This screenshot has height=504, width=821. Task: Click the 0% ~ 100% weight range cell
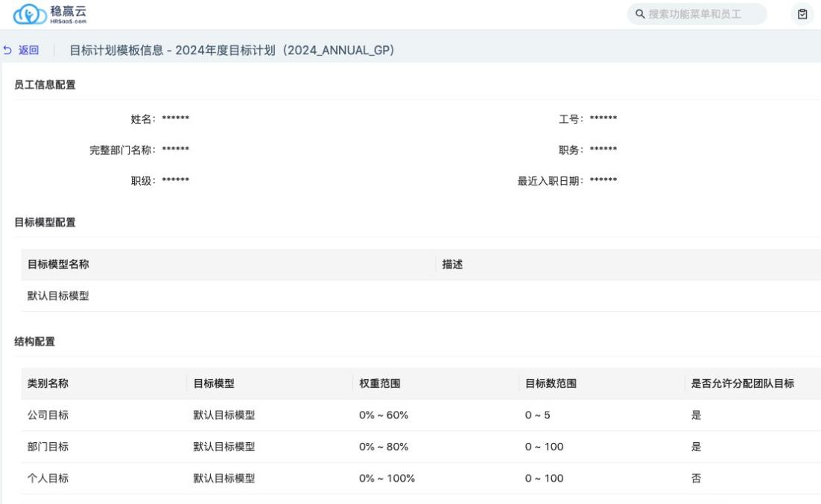[387, 478]
